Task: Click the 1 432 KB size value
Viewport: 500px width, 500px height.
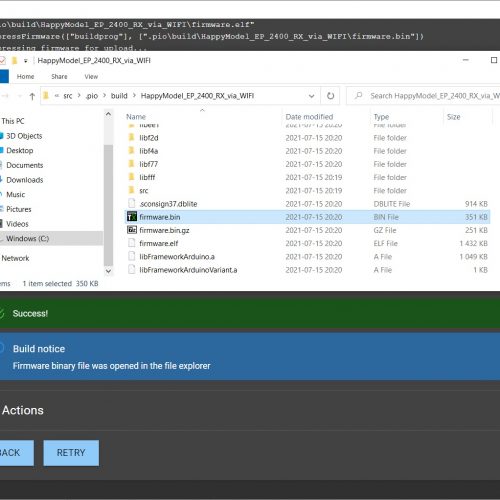Action: (473, 243)
